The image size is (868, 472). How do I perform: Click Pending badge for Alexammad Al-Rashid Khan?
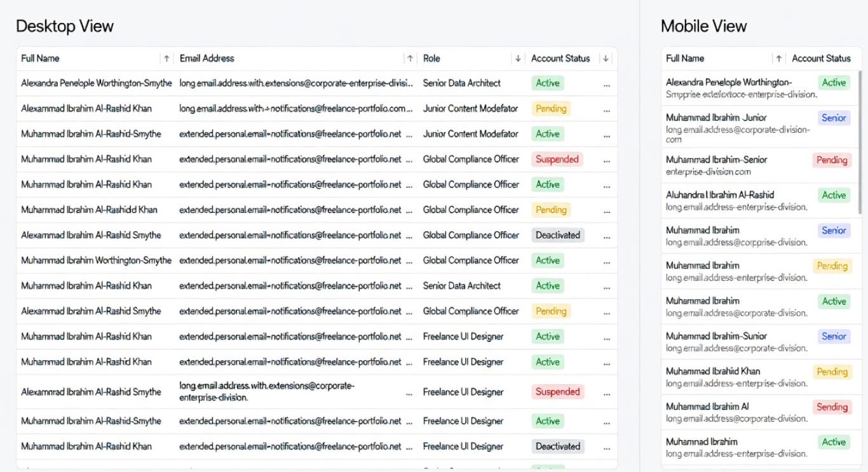point(551,109)
